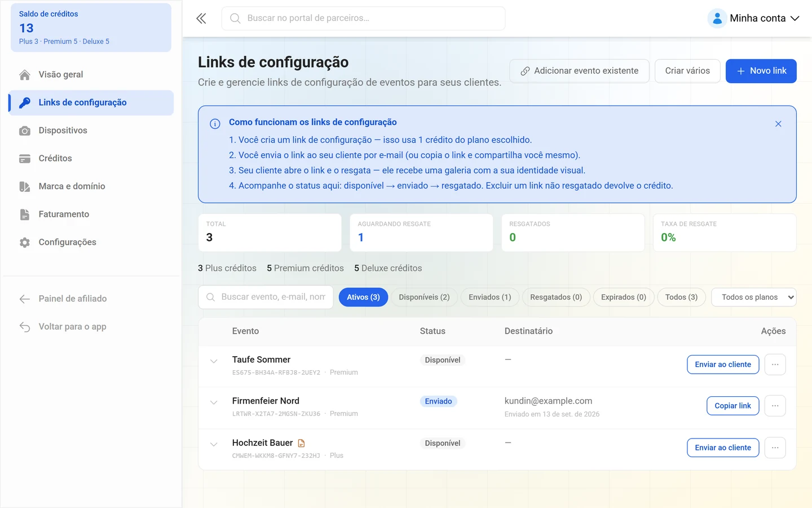This screenshot has width=812, height=508.
Task: Click the Marca e domínio palette icon
Action: click(25, 187)
